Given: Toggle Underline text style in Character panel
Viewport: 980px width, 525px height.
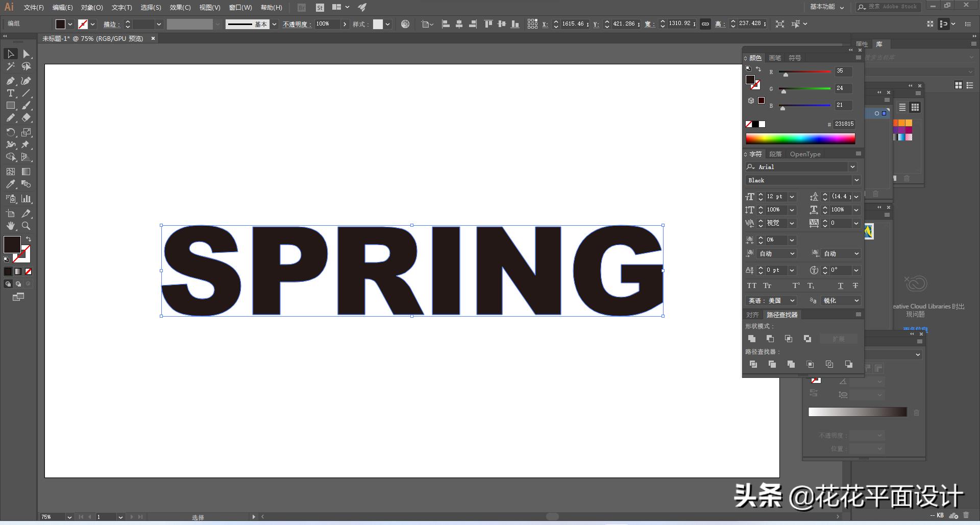Looking at the screenshot, I should (x=840, y=285).
